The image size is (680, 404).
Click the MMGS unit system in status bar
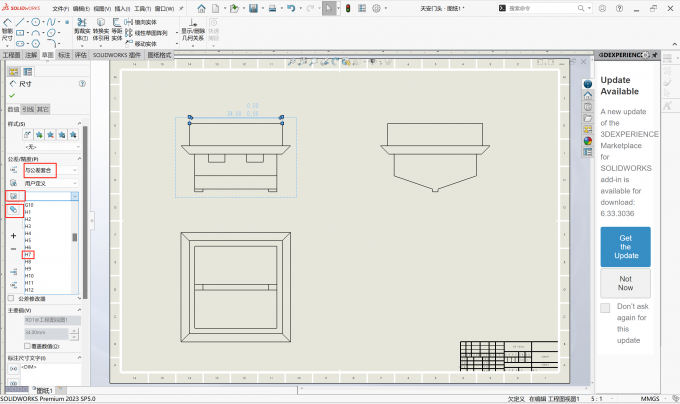pyautogui.click(x=650, y=398)
